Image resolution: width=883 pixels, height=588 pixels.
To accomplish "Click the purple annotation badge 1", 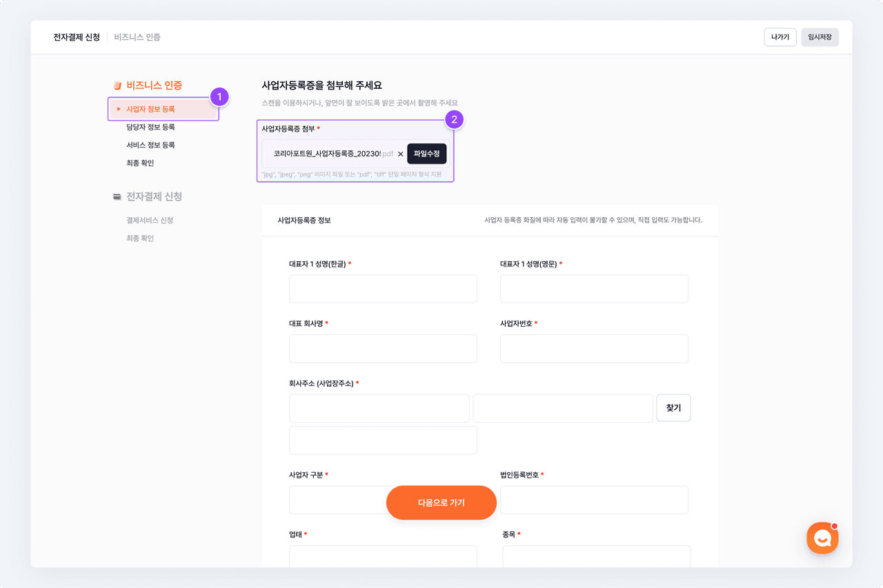I will coord(219,97).
